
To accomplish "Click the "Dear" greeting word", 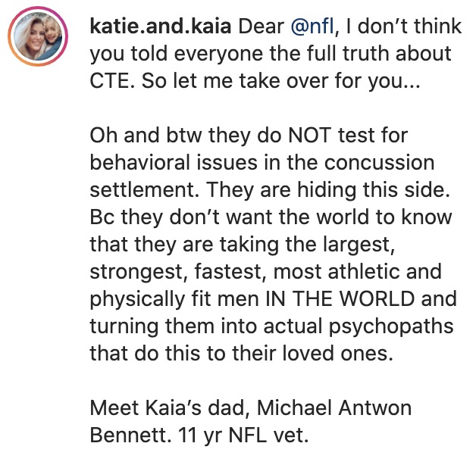I will tap(261, 28).
